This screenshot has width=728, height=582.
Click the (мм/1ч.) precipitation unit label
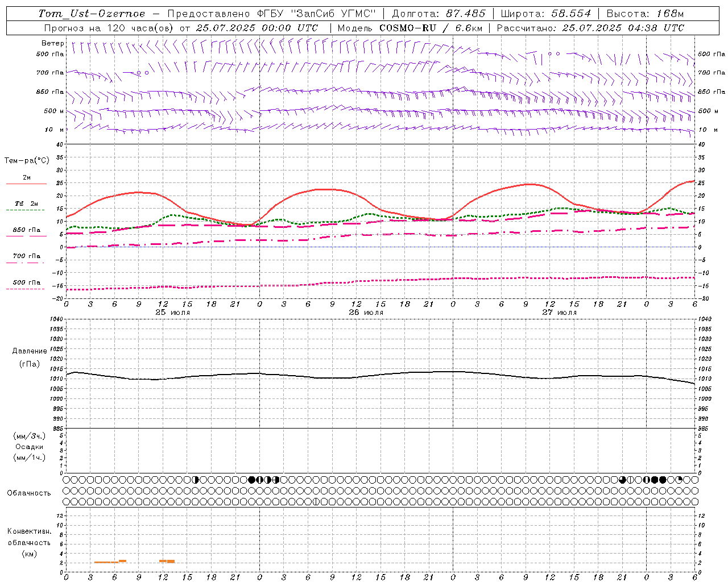[30, 458]
